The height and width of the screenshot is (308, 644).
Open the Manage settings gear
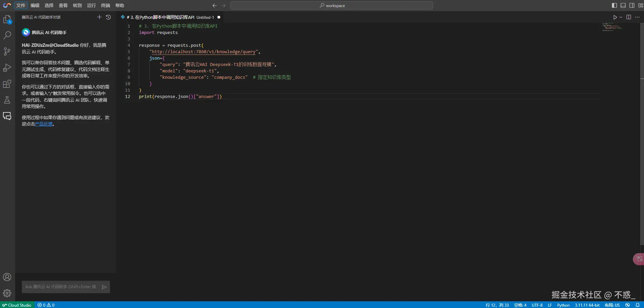7,293
